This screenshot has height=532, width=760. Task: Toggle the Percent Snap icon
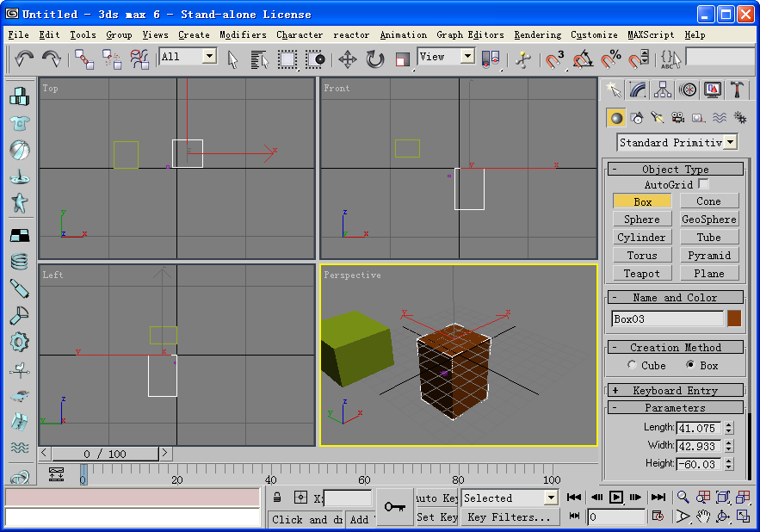[x=611, y=59]
